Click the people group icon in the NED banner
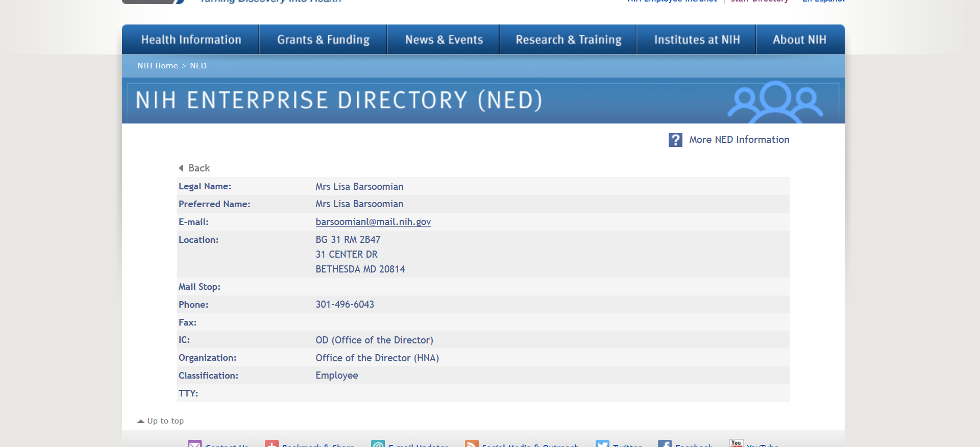This screenshot has height=447, width=980. point(775,102)
